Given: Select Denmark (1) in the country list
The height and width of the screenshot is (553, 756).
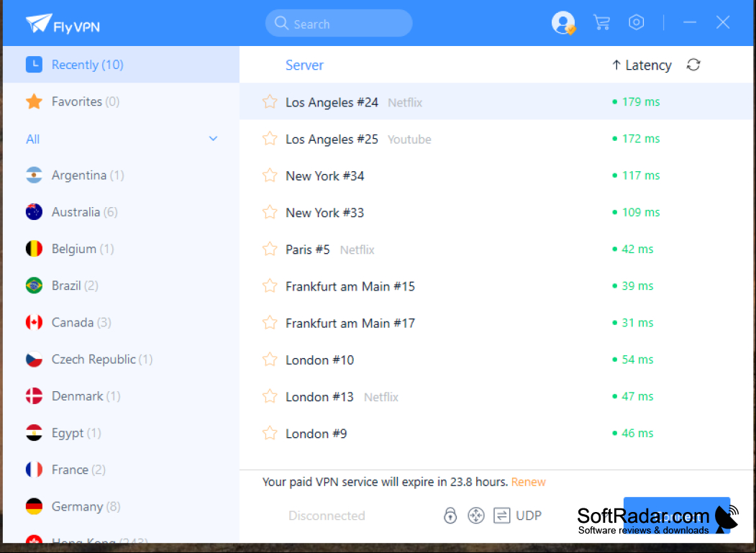Looking at the screenshot, I should pos(121,396).
